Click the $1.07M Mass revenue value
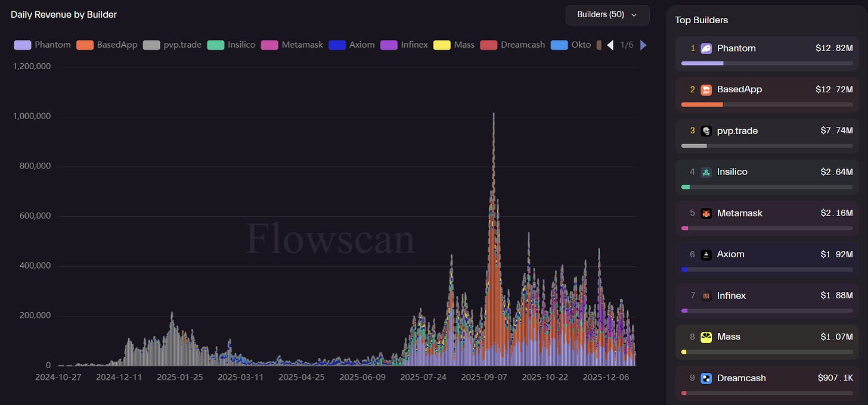Image resolution: width=868 pixels, height=405 pixels. (x=836, y=337)
